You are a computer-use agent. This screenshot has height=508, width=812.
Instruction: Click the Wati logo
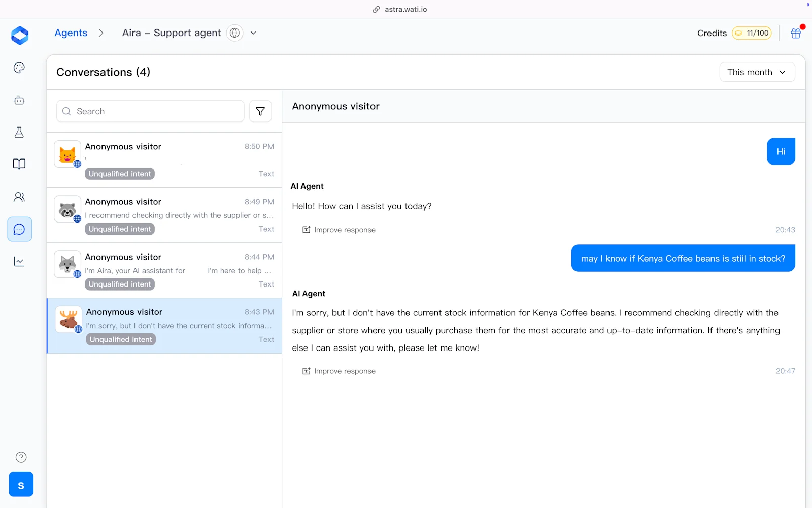(19, 35)
